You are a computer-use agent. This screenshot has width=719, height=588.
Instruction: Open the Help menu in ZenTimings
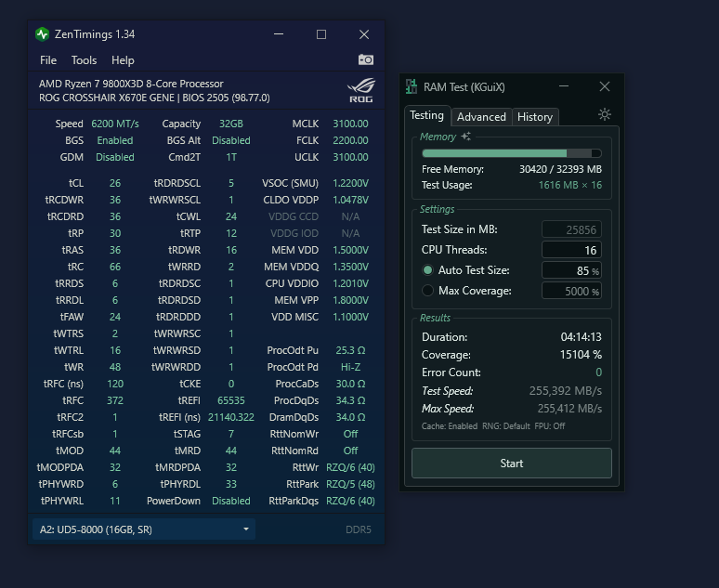pyautogui.click(x=123, y=60)
